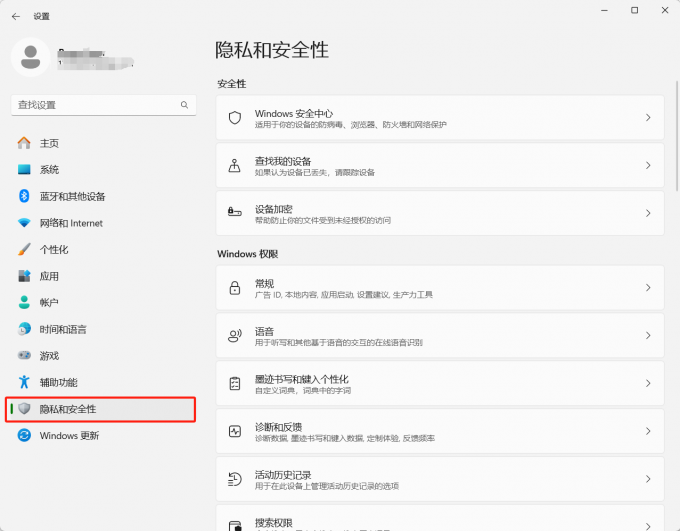The height and width of the screenshot is (531, 680).
Task: Click the paintbrush icon for 个性化
Action: tap(24, 249)
